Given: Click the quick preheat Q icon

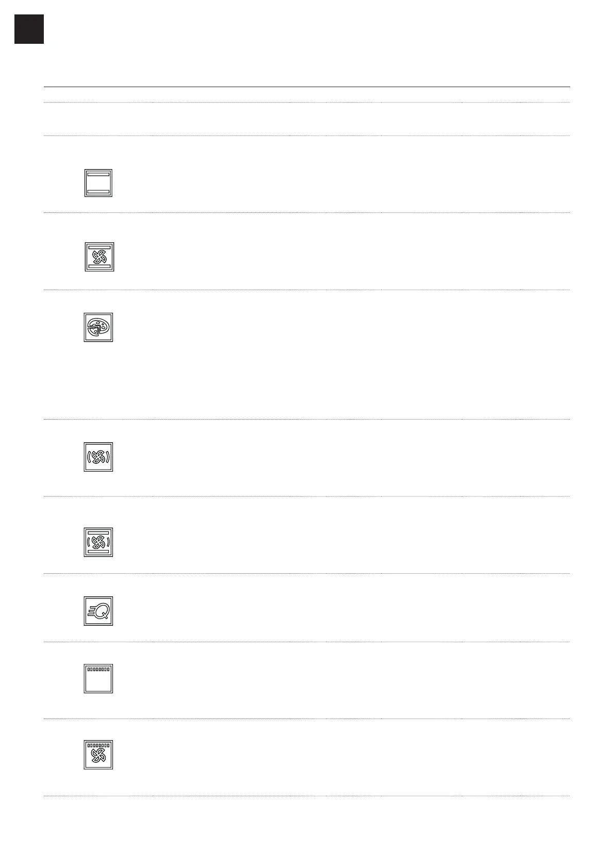Looking at the screenshot, I should click(98, 611).
